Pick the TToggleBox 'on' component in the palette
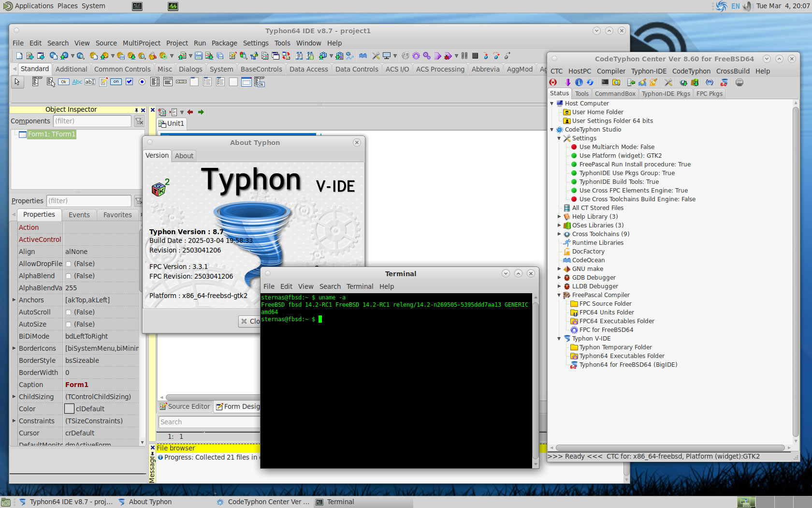 tap(116, 82)
